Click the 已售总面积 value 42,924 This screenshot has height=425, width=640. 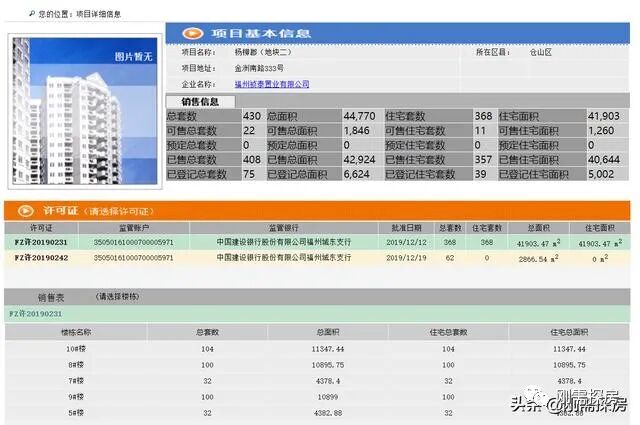click(359, 160)
